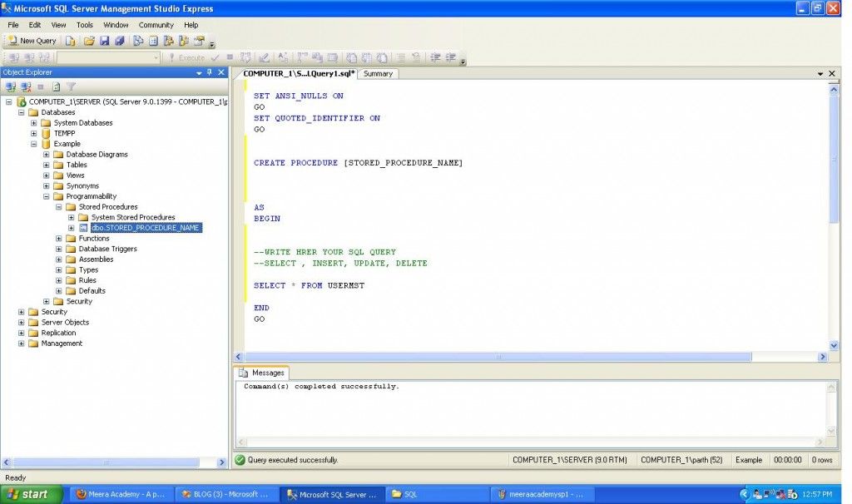Toggle Object Explorer auto-hide pin
852x504 pixels.
[210, 72]
